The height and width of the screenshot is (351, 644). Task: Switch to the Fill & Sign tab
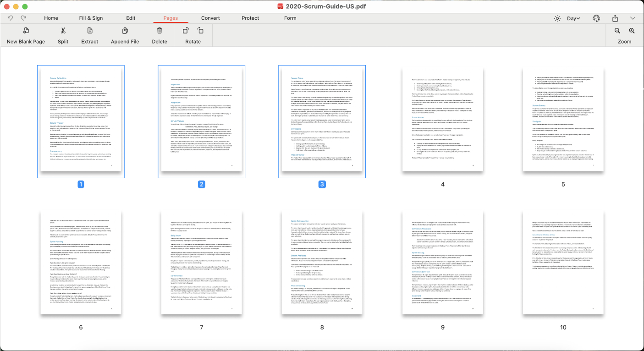coord(90,18)
